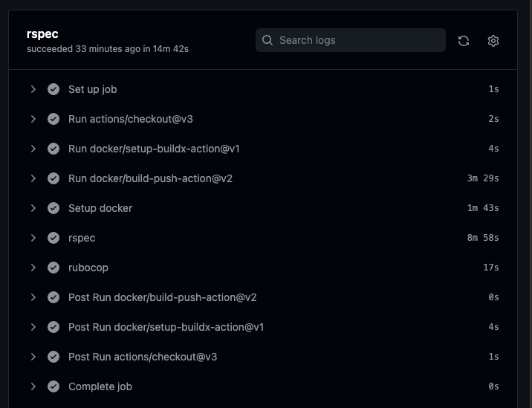Click 'Post Run docker/build-push-action@v2' label
The width and height of the screenshot is (532, 408).
[163, 297]
